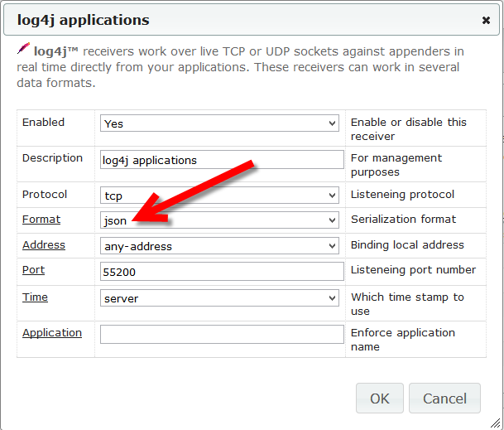Open the Application help link
This screenshot has height=430, width=504.
pos(52,333)
